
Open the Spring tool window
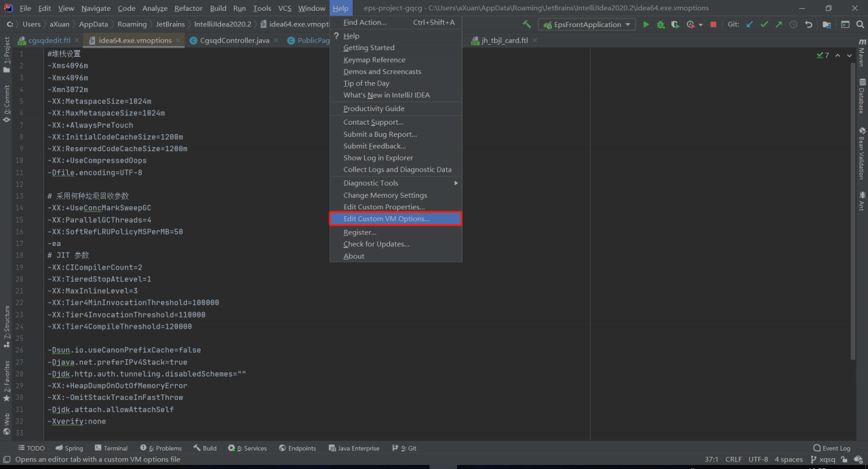[69, 448]
